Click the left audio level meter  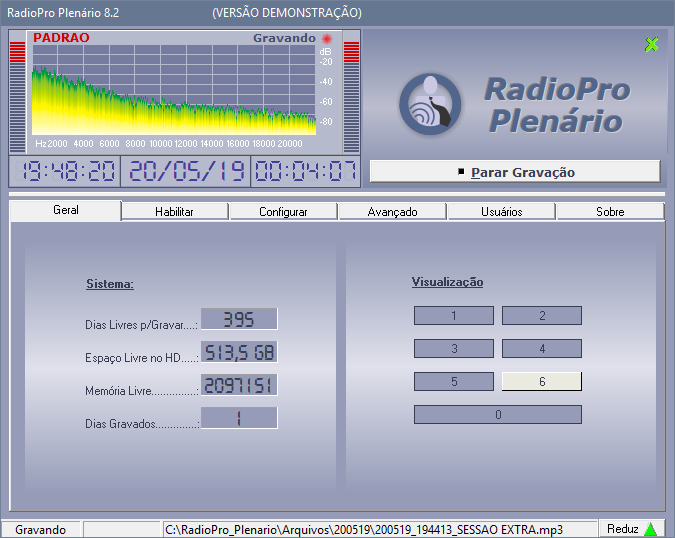pos(18,97)
